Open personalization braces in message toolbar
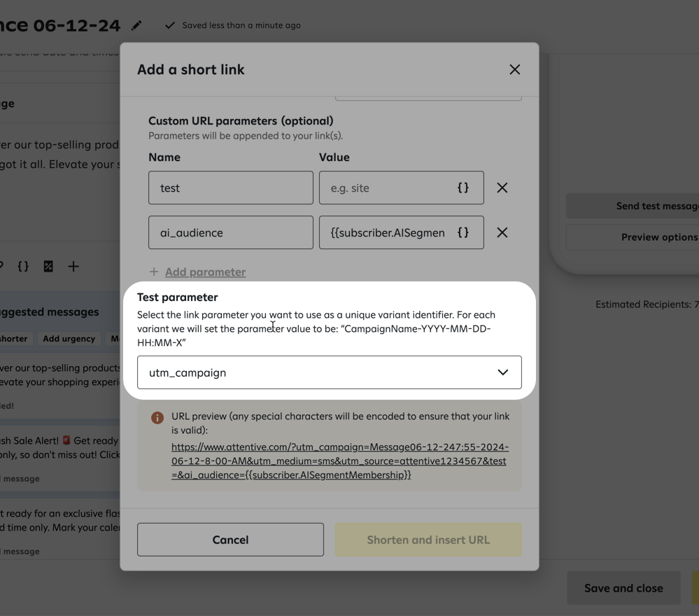The width and height of the screenshot is (699, 616). (x=22, y=266)
